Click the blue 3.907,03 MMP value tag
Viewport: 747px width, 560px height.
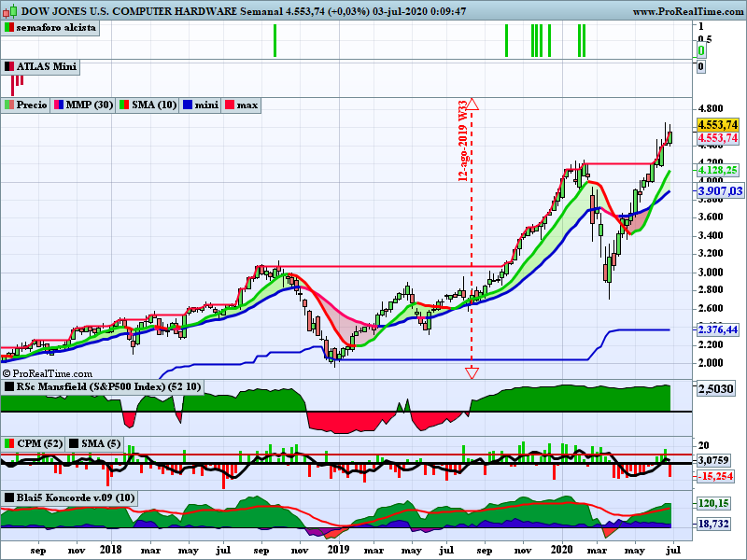point(720,191)
